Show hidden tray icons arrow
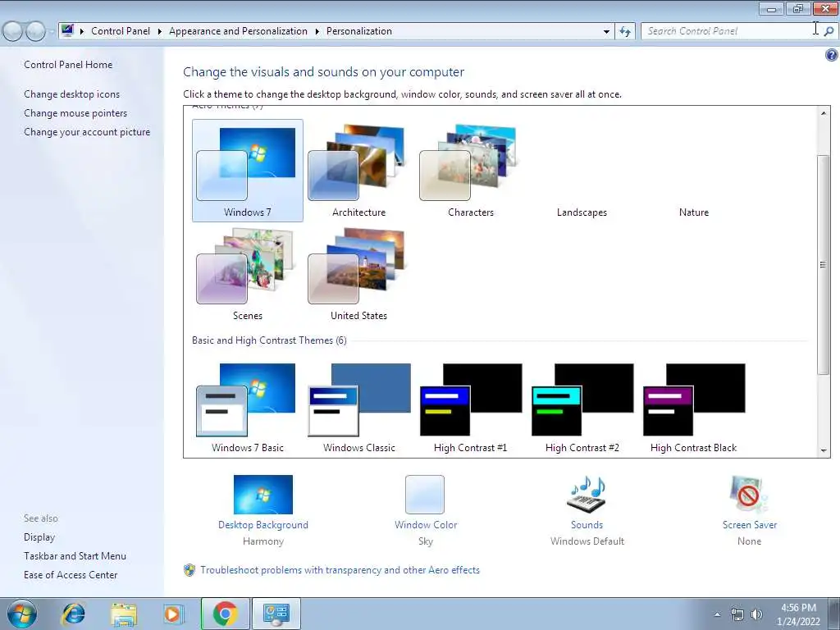 (x=717, y=614)
